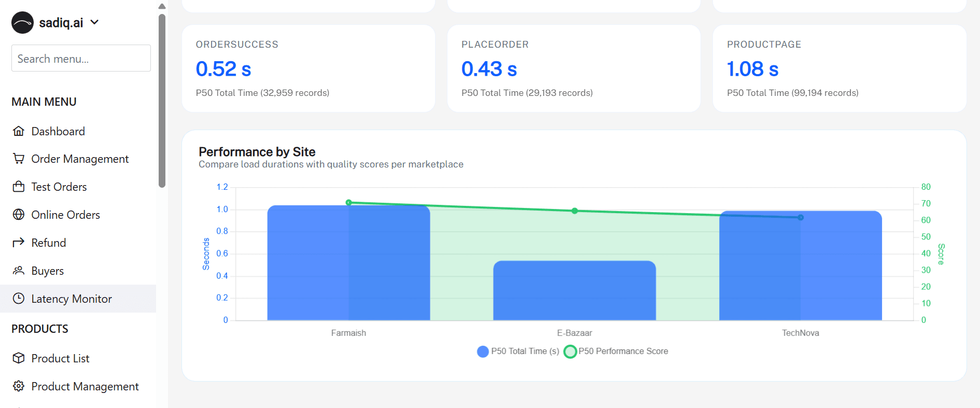
Task: Click the Product List box icon
Action: [19, 358]
